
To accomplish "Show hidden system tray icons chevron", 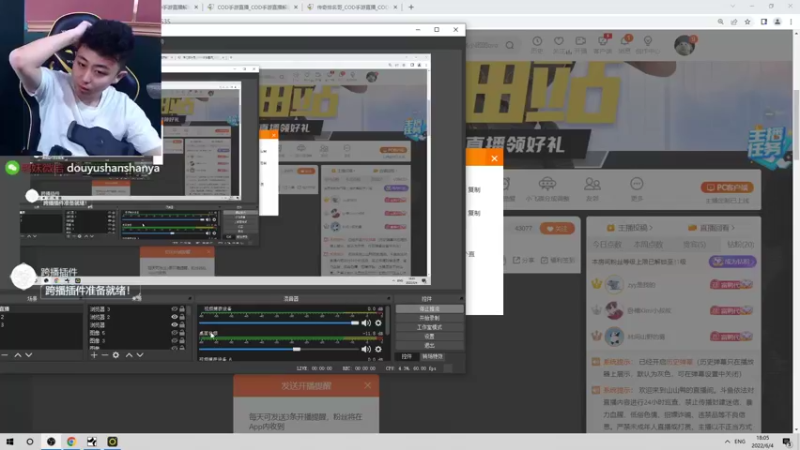I will pyautogui.click(x=727, y=441).
